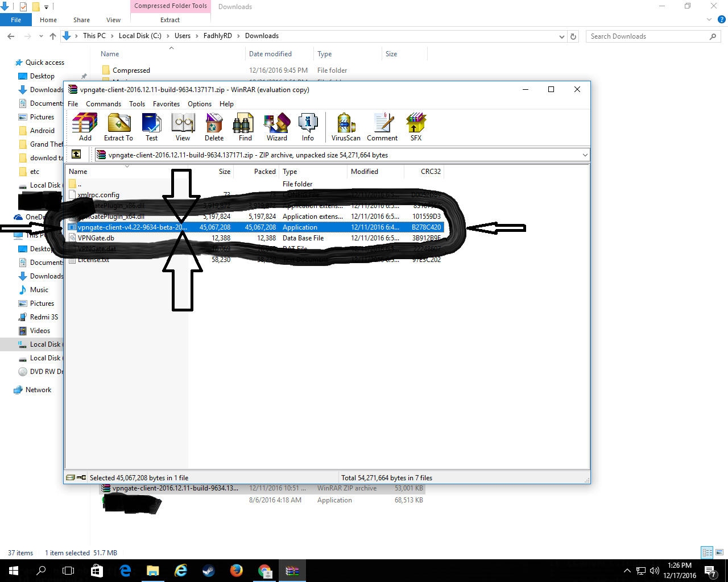Screen dimensions: 728x582
Task: Click the Info toolbar icon
Action: tap(308, 127)
